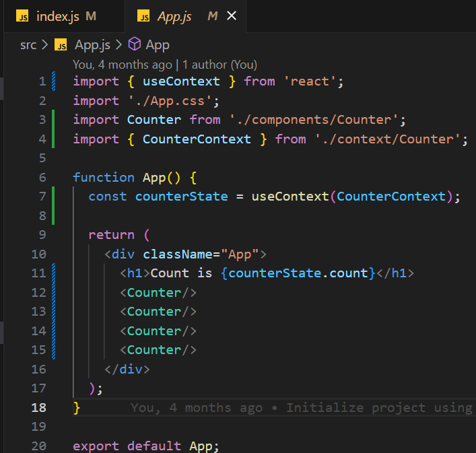
Task: Click 'counterState.count' expression in h1
Action: click(x=298, y=273)
